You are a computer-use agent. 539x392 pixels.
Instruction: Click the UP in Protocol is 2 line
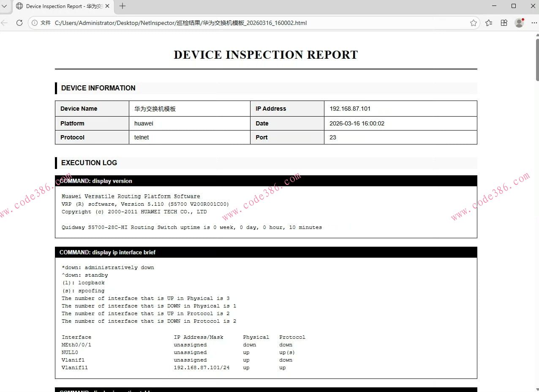click(146, 313)
